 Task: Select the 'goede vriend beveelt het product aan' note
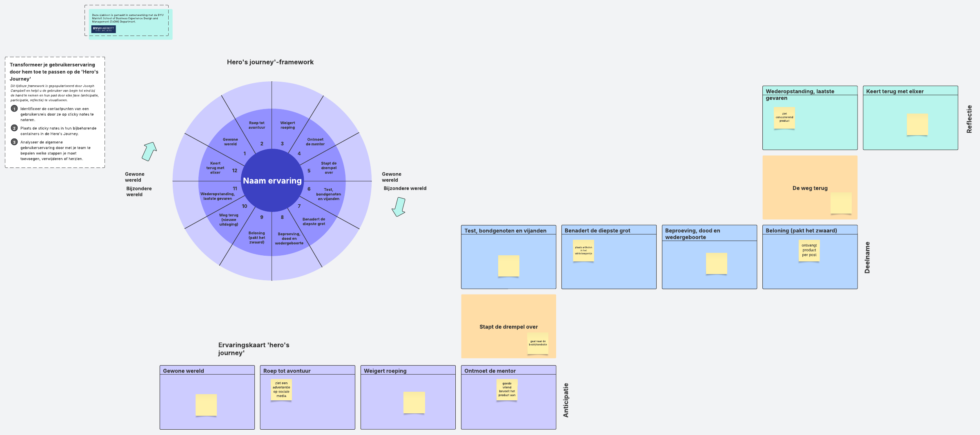pyautogui.click(x=507, y=390)
